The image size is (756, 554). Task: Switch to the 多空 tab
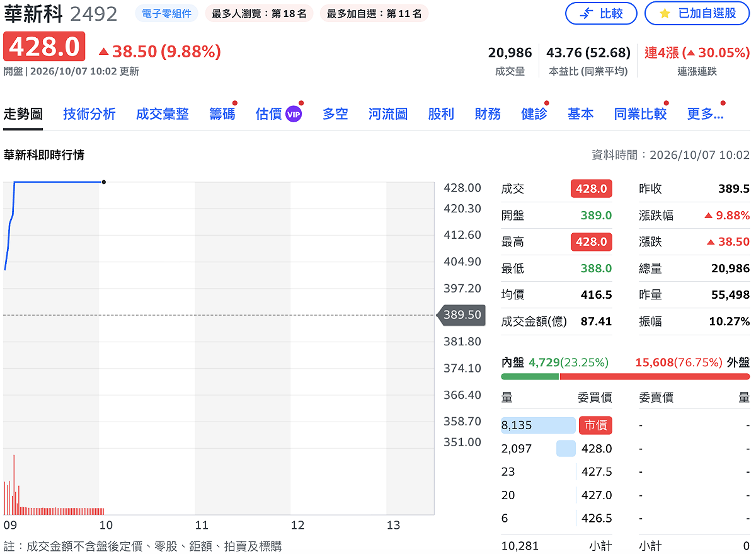click(335, 114)
